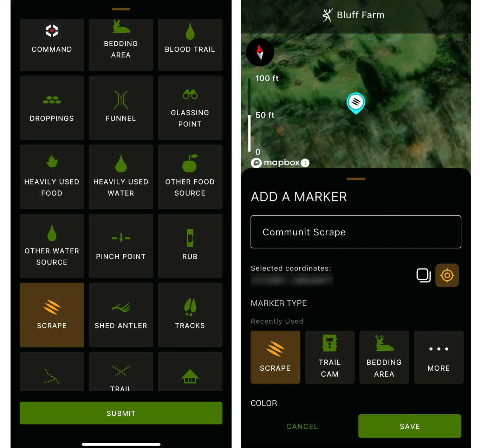Select Other Water Source marker
The image size is (480, 448).
click(x=52, y=246)
